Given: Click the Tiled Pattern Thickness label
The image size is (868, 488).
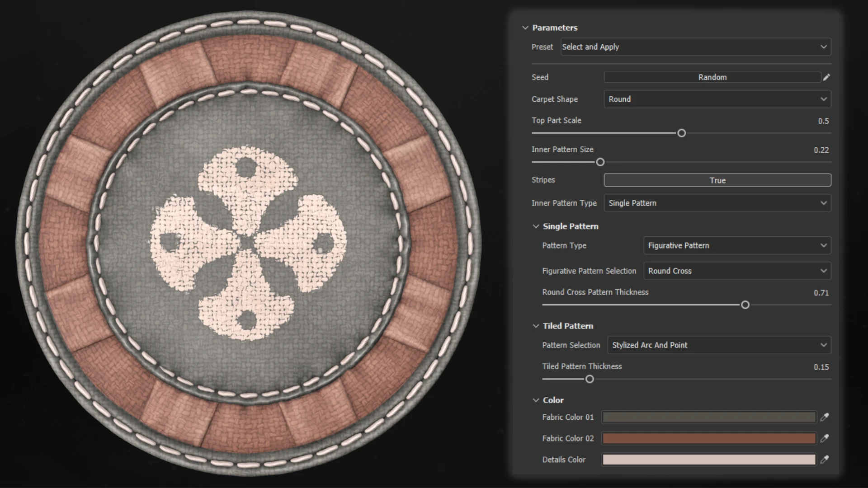Looking at the screenshot, I should (x=582, y=366).
